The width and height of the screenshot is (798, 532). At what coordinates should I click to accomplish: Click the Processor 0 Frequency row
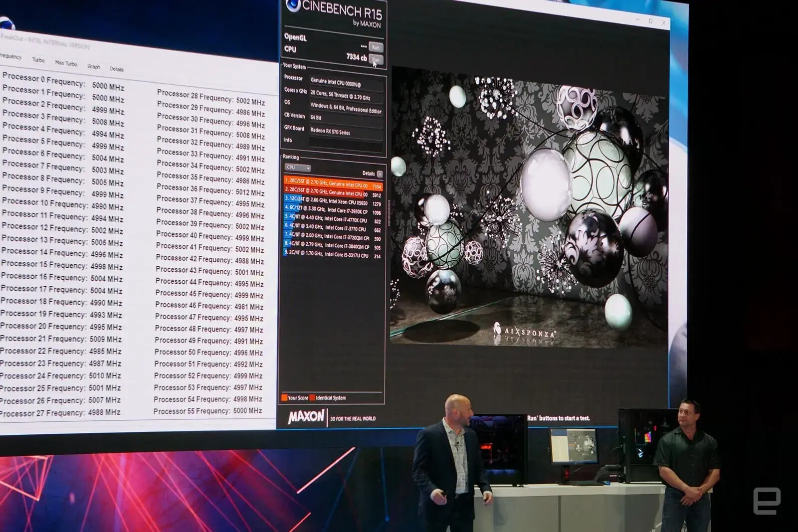[x=63, y=82]
